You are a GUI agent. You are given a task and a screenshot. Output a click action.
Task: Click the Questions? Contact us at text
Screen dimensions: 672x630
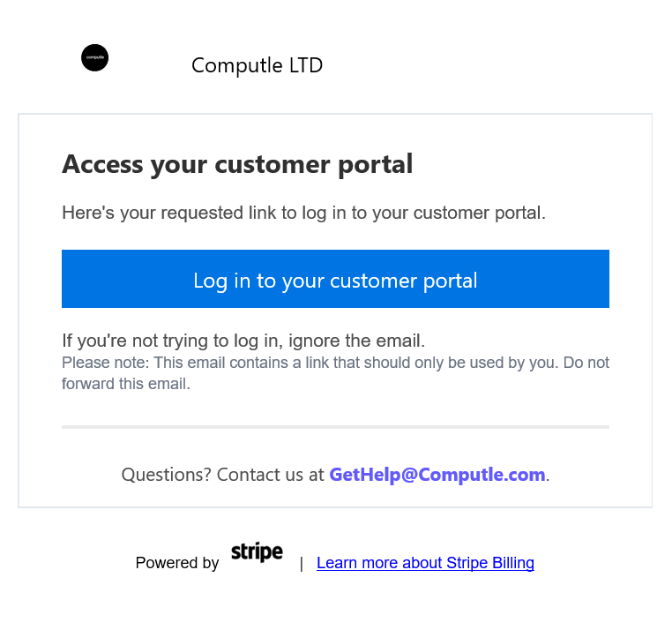click(222, 475)
